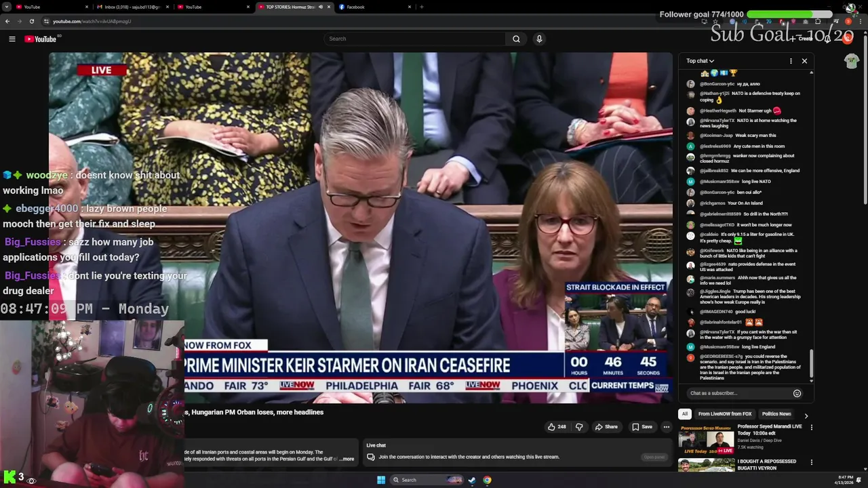Viewport: 868px width, 488px height.
Task: Click the search magnifier button
Action: point(516,39)
